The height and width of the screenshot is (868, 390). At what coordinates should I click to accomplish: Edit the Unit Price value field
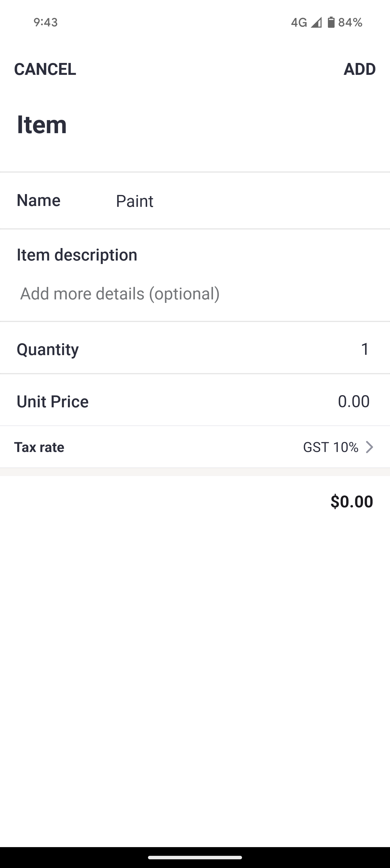(354, 401)
